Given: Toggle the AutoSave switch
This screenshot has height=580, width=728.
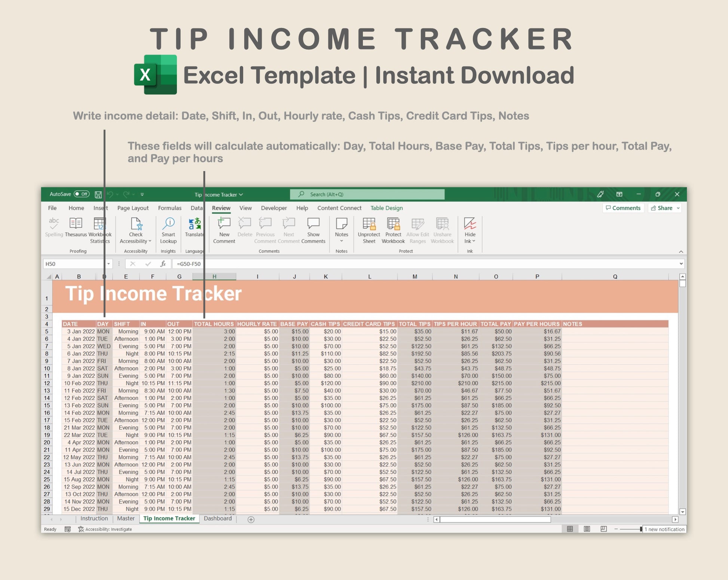Looking at the screenshot, I should click(82, 194).
